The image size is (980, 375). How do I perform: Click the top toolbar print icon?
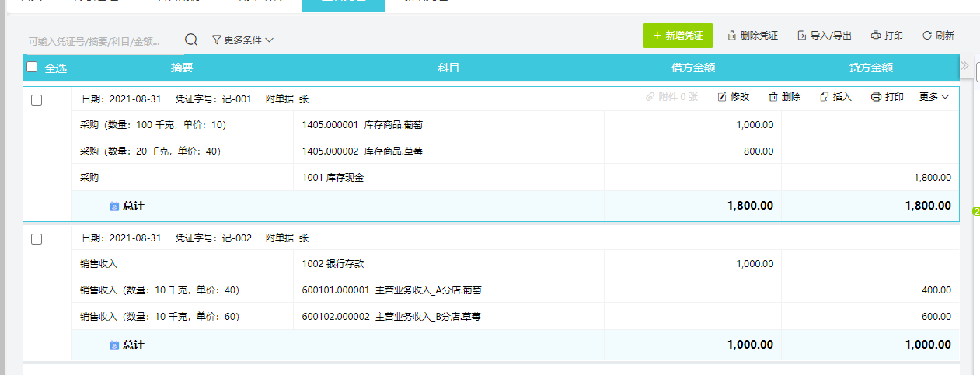(877, 36)
